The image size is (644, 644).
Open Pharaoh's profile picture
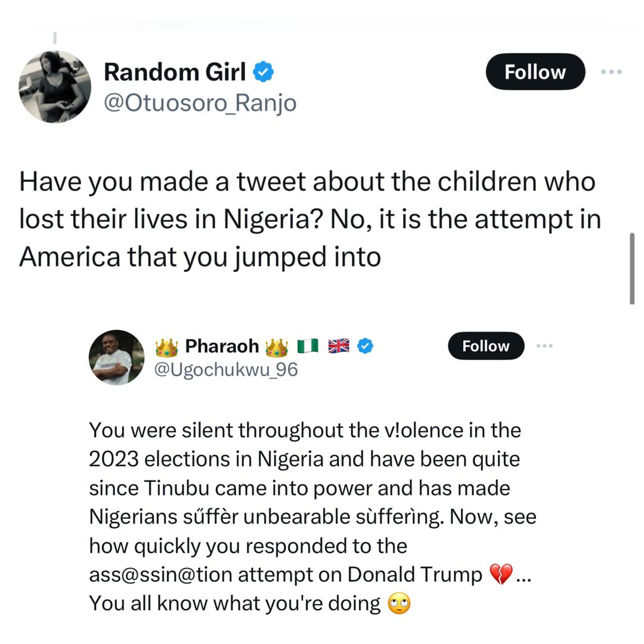(116, 357)
